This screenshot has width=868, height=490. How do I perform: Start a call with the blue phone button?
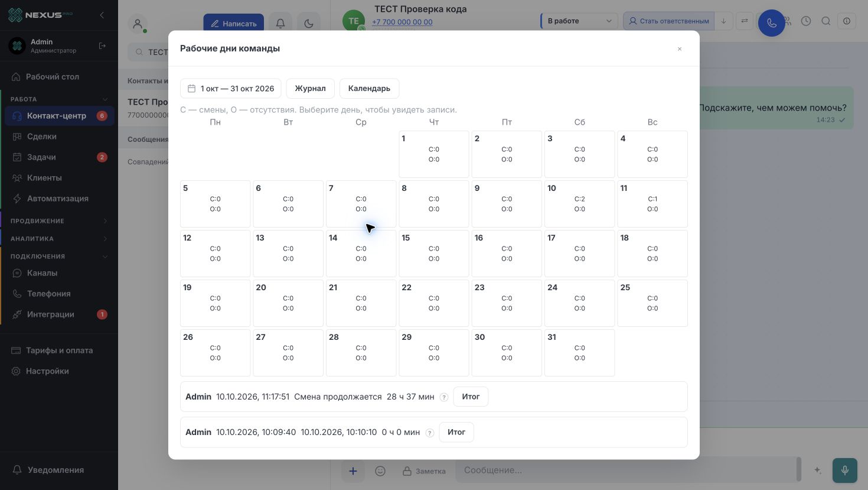coord(771,23)
